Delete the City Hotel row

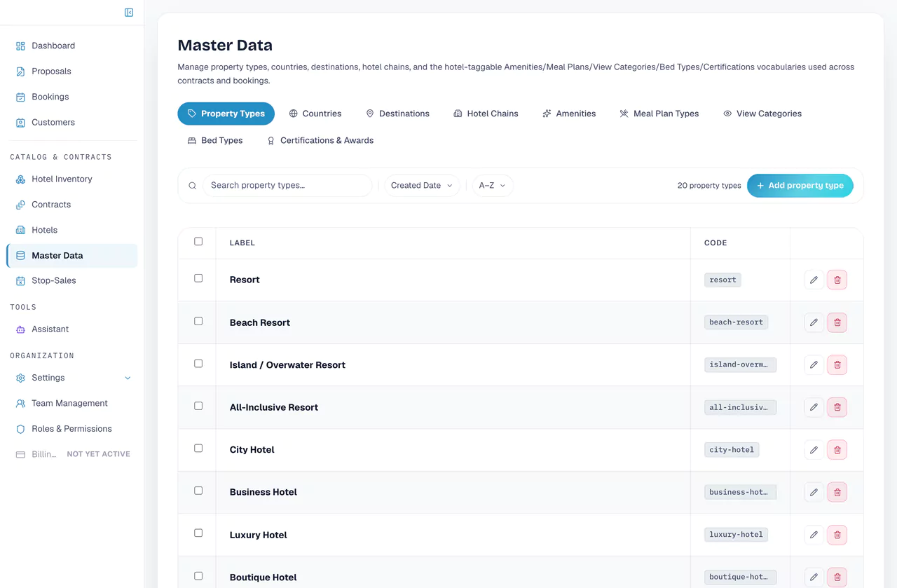(x=837, y=450)
